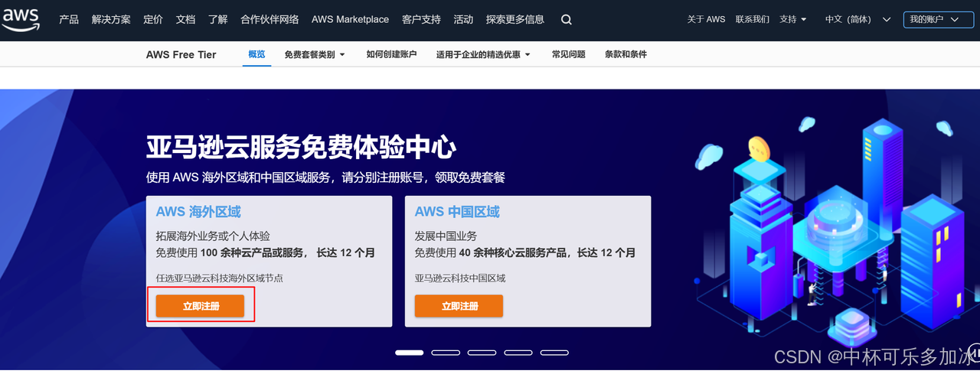The image size is (980, 374).
Task: Open the 关于 AWS link
Action: pyautogui.click(x=706, y=20)
